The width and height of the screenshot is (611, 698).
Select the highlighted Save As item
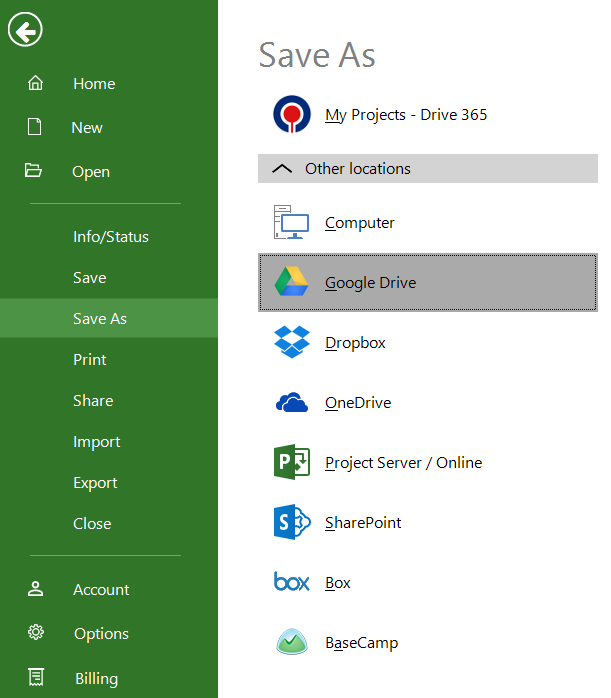[x=109, y=318]
